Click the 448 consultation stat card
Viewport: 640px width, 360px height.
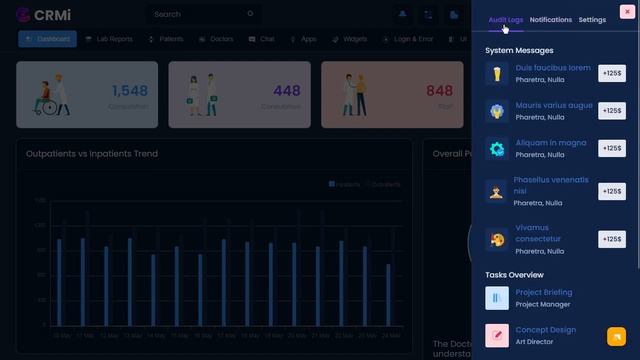(240, 95)
